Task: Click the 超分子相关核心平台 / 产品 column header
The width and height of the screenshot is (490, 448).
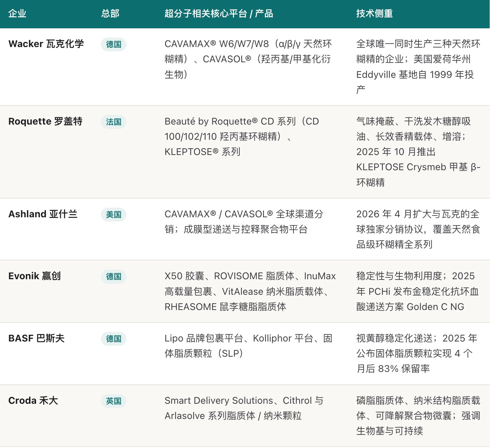Action: tap(219, 14)
